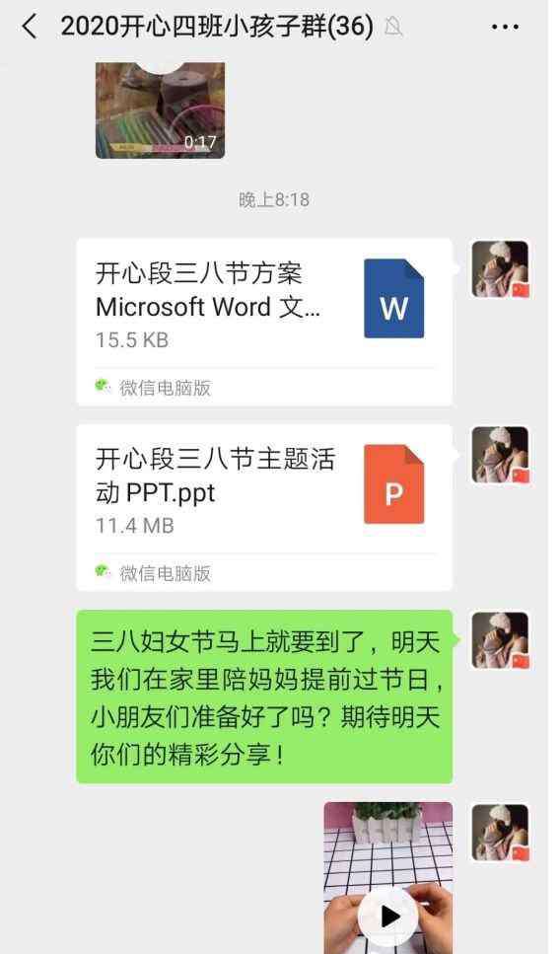Open the 0:17 video thumbnail
Viewport: 560px width, 954px height.
click(x=160, y=110)
